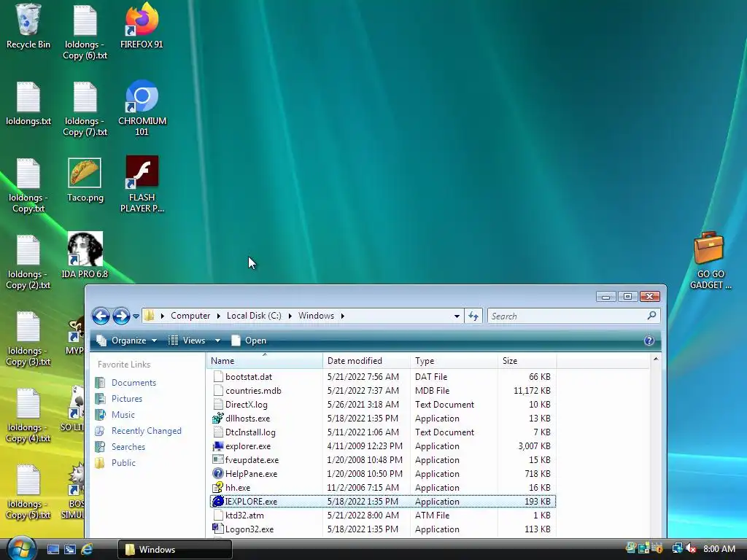Select loldongs - Copy (7).txt on desktop

pyautogui.click(x=85, y=109)
